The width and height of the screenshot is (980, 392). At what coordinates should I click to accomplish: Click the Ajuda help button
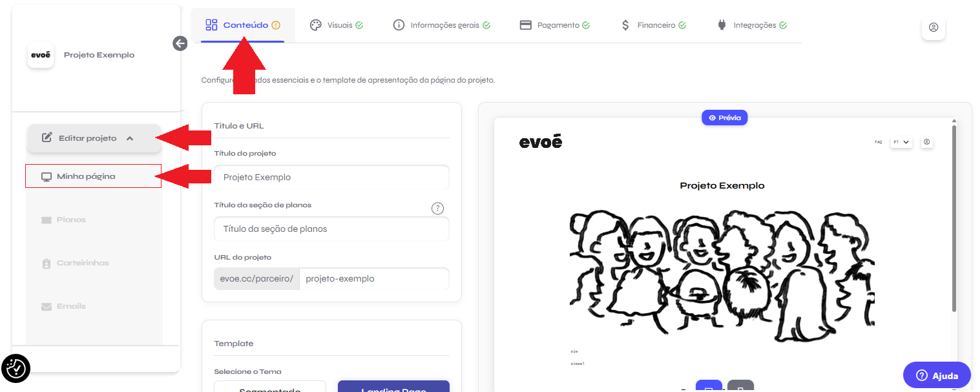click(x=937, y=375)
